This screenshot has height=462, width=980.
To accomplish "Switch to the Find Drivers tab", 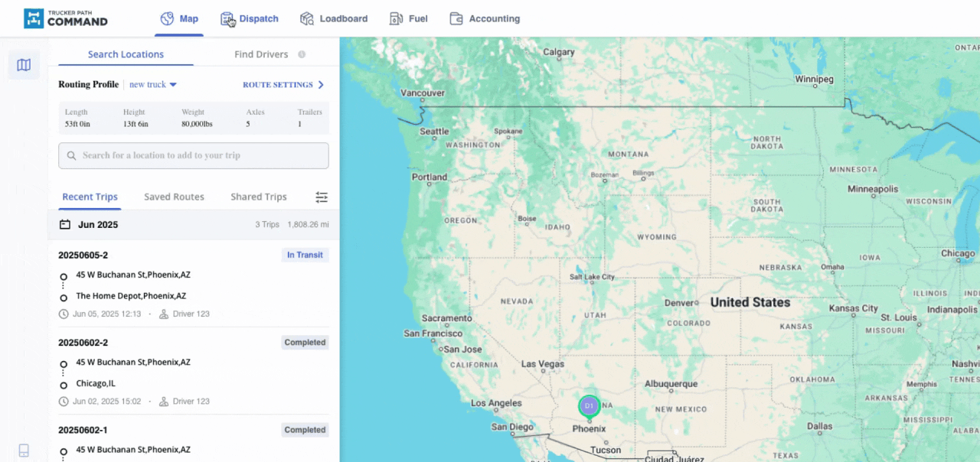I will tap(261, 54).
